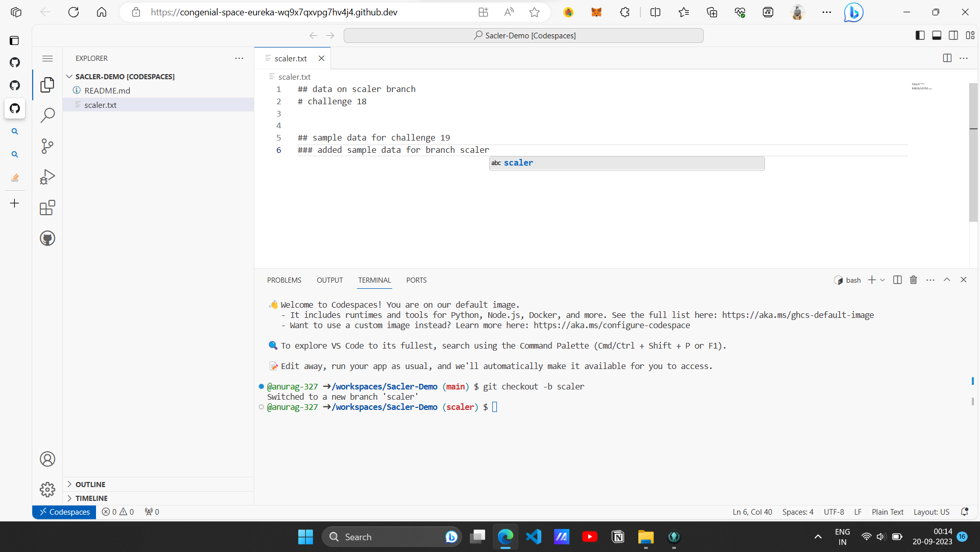Screen dimensions: 980x552
Task: Create a new terminal with the plus icon
Action: (x=871, y=280)
